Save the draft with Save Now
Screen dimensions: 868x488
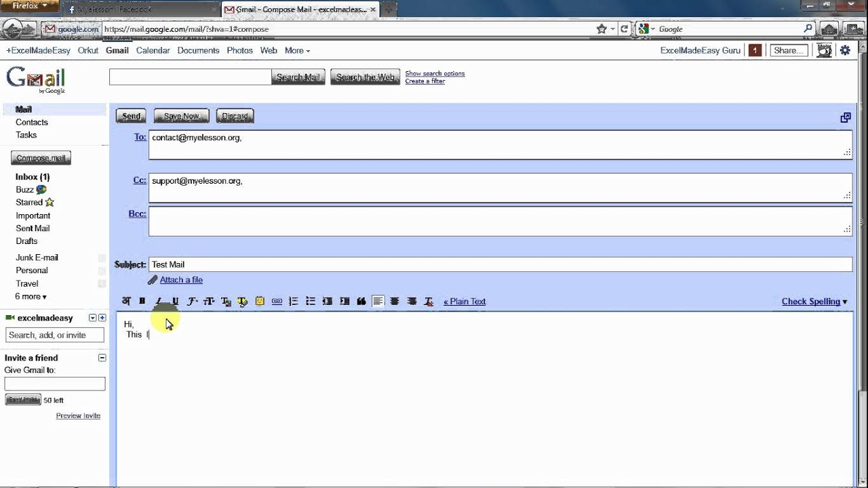tap(181, 116)
